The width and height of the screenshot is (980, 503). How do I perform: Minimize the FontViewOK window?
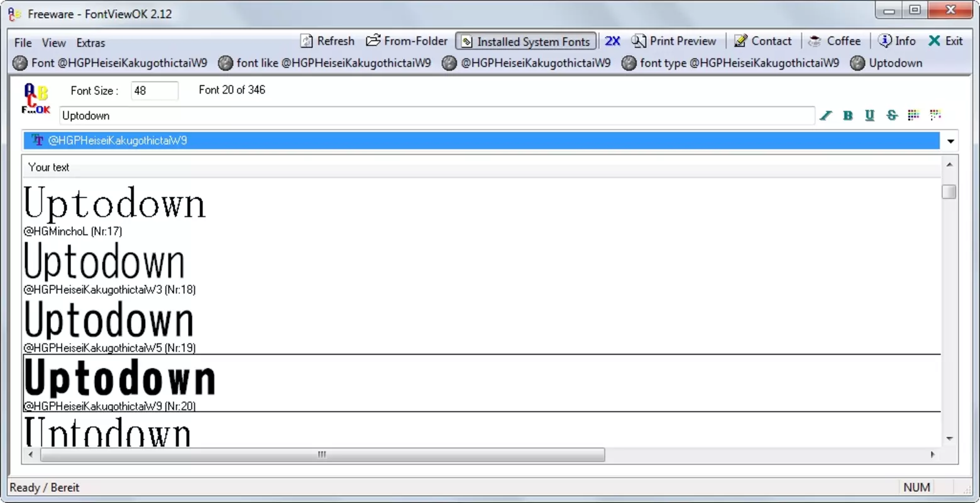pyautogui.click(x=889, y=11)
